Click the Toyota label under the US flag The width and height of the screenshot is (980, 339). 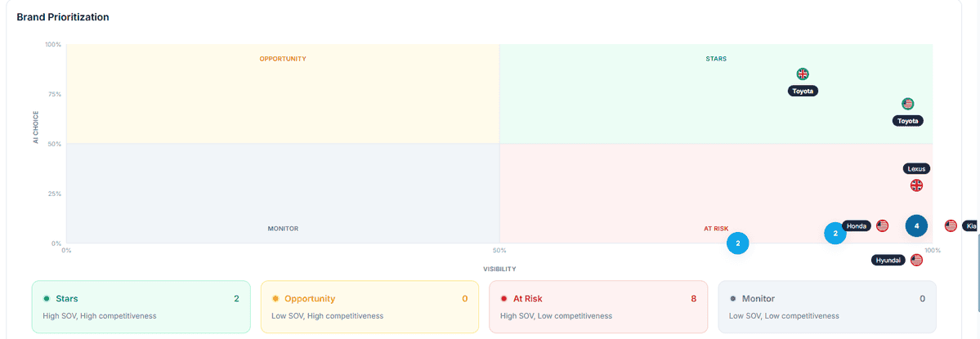point(907,121)
